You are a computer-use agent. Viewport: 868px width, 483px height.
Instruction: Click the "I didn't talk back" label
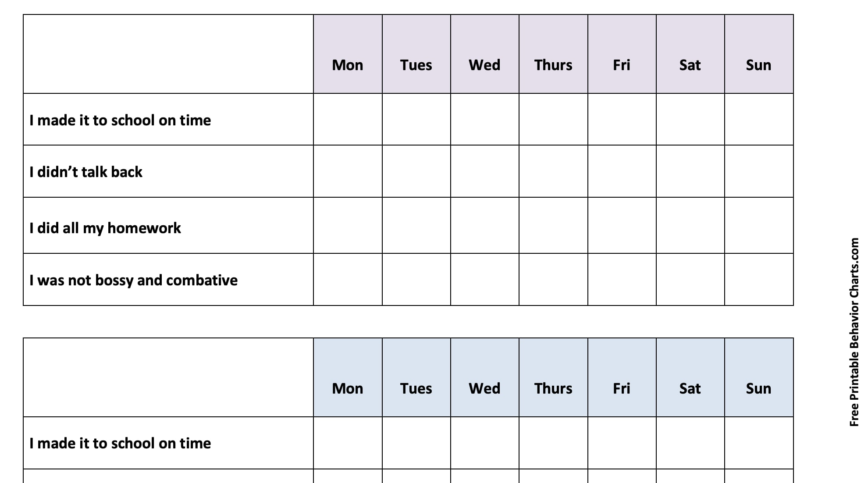(x=86, y=172)
